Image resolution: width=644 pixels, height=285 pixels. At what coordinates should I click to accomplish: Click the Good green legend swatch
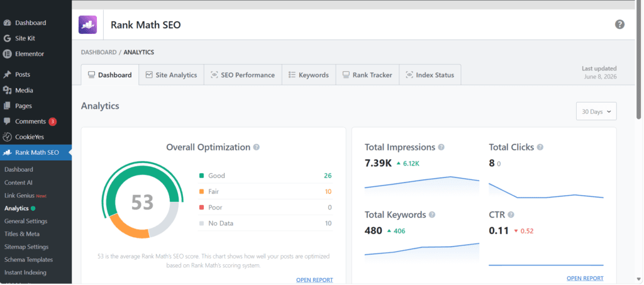[x=202, y=176]
